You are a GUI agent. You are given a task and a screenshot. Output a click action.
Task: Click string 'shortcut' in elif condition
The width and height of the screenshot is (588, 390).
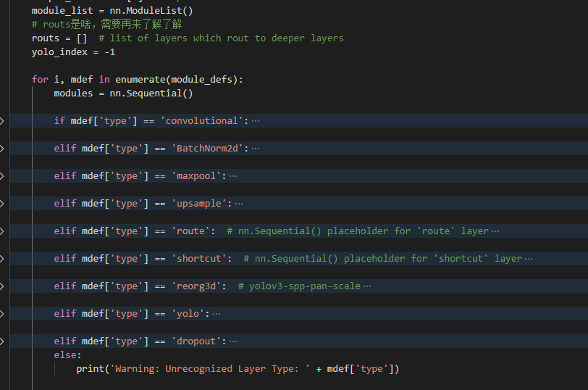199,259
